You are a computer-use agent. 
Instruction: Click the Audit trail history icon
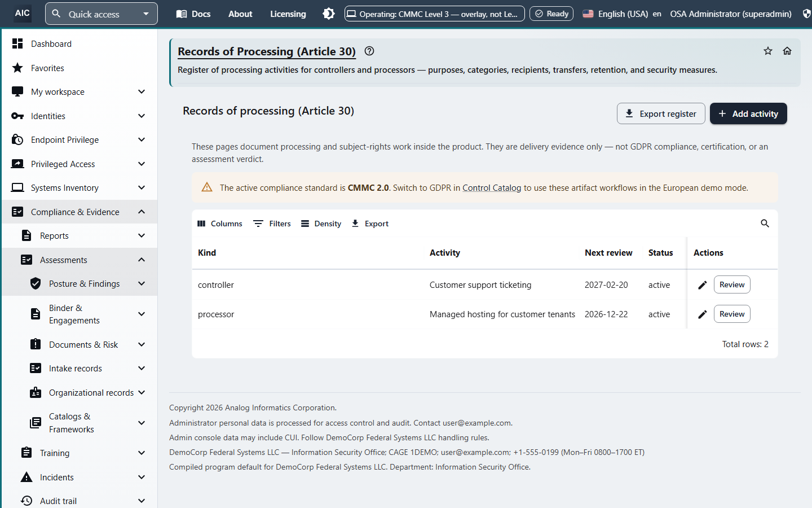coord(27,501)
